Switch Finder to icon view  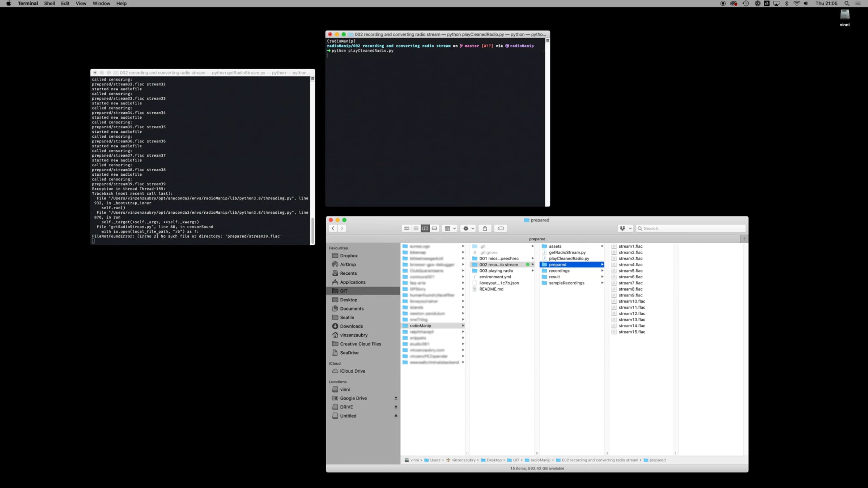coord(407,228)
